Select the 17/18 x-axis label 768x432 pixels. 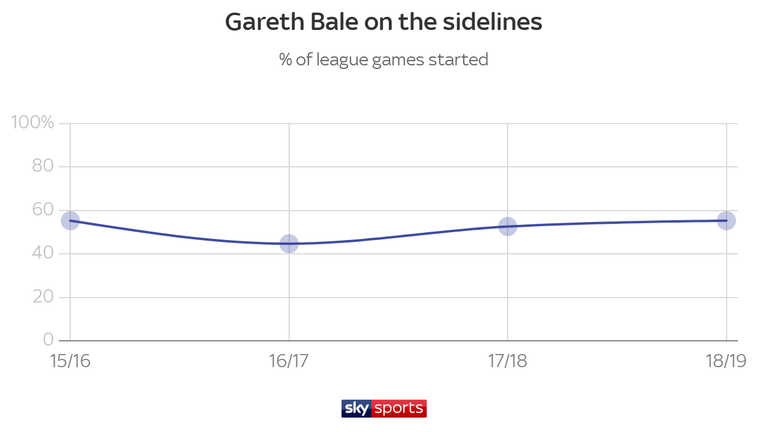pyautogui.click(x=507, y=361)
